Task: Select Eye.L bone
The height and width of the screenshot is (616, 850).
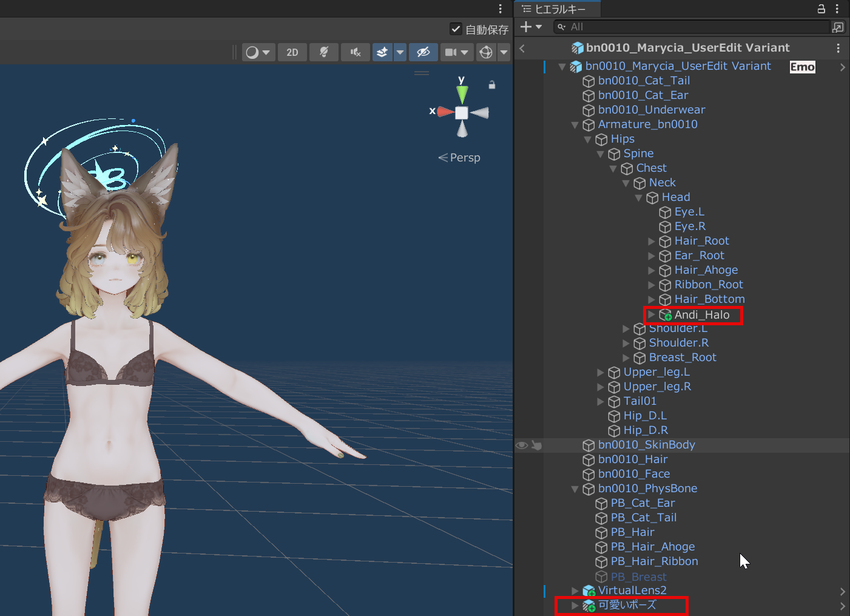Action: [x=689, y=212]
